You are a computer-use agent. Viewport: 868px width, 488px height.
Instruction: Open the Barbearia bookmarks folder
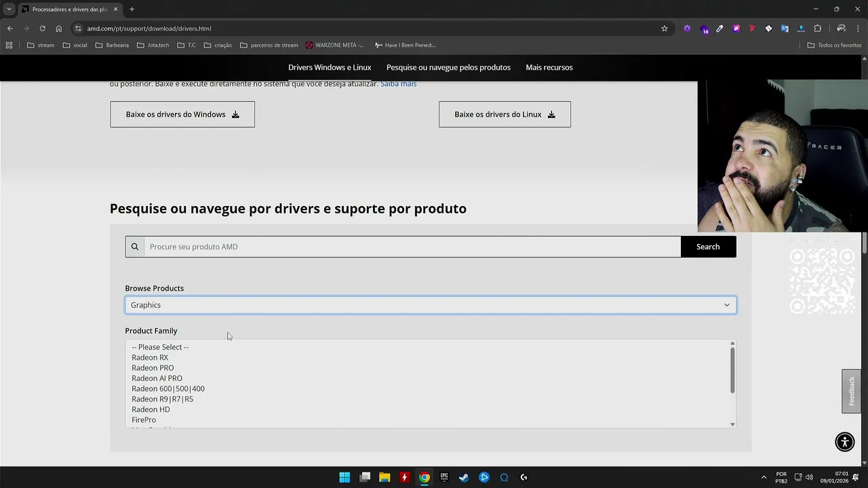pos(112,45)
